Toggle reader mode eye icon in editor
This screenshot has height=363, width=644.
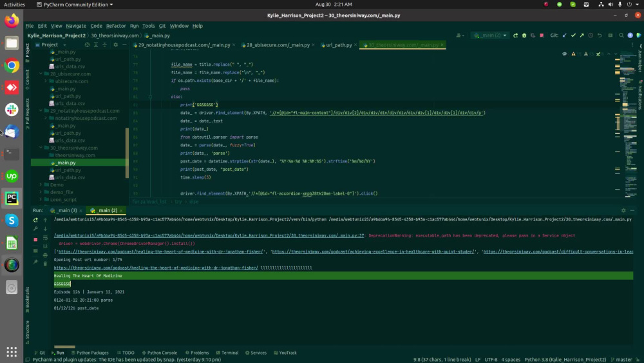click(564, 54)
